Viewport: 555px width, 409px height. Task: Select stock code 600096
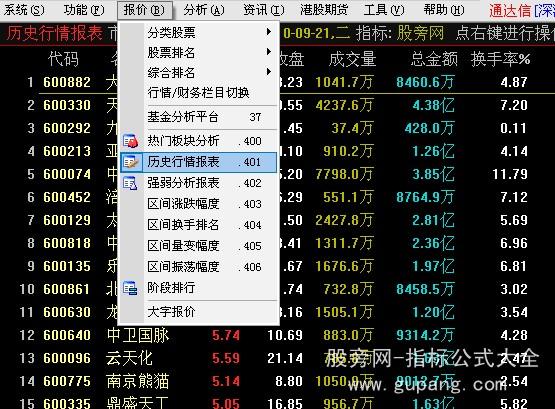pyautogui.click(x=67, y=358)
